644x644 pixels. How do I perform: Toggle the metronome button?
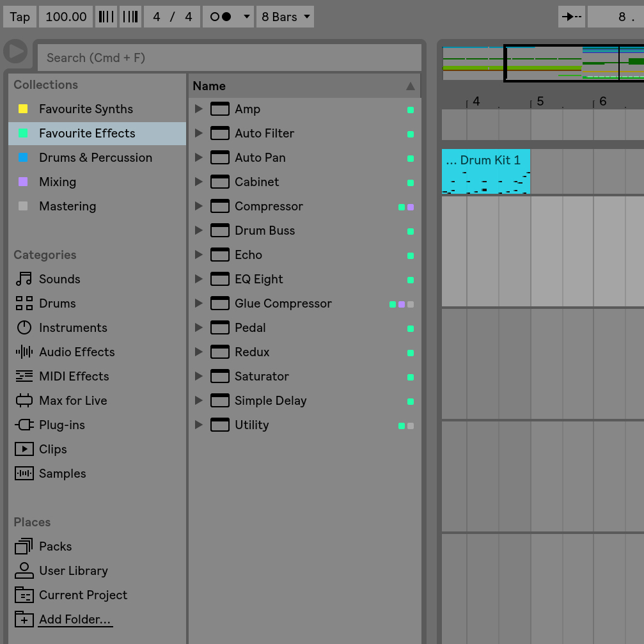pyautogui.click(x=221, y=17)
